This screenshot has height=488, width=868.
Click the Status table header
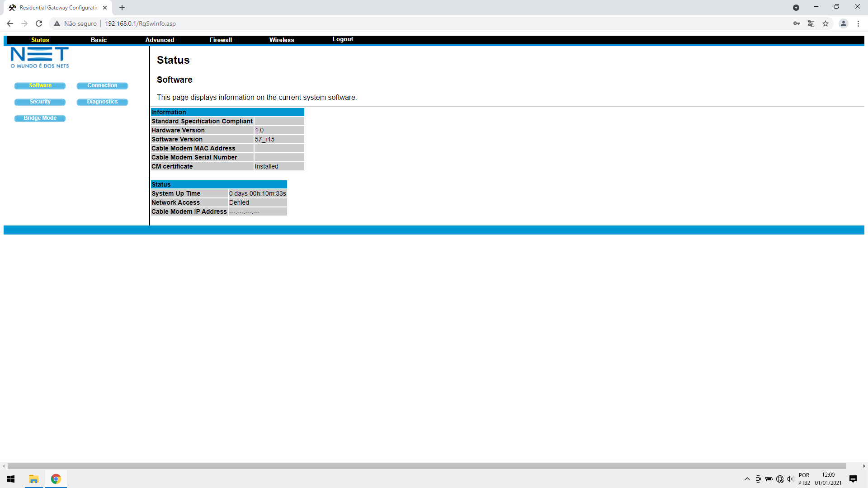tap(219, 184)
